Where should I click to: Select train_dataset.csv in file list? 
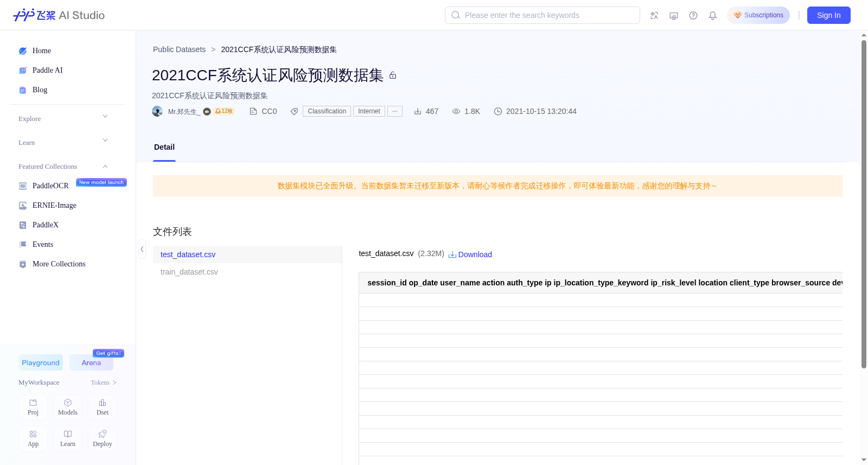click(x=247, y=272)
